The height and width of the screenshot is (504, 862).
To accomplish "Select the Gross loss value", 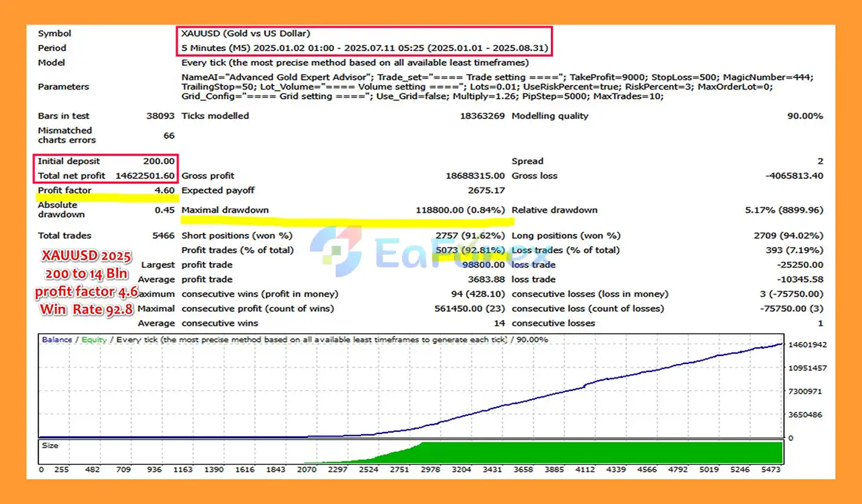I will click(795, 176).
